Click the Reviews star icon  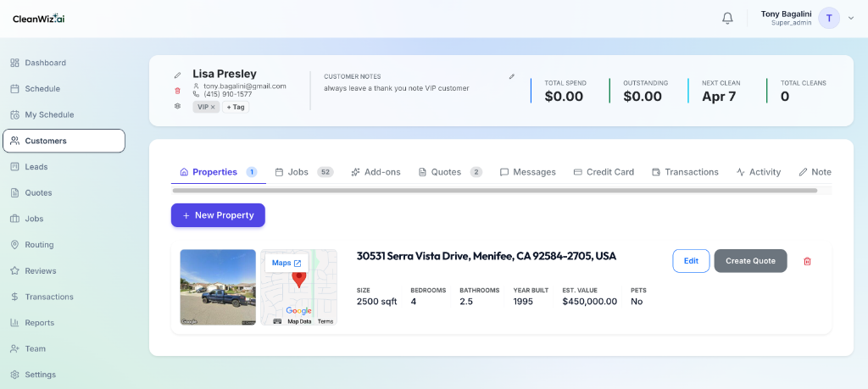[x=15, y=270]
